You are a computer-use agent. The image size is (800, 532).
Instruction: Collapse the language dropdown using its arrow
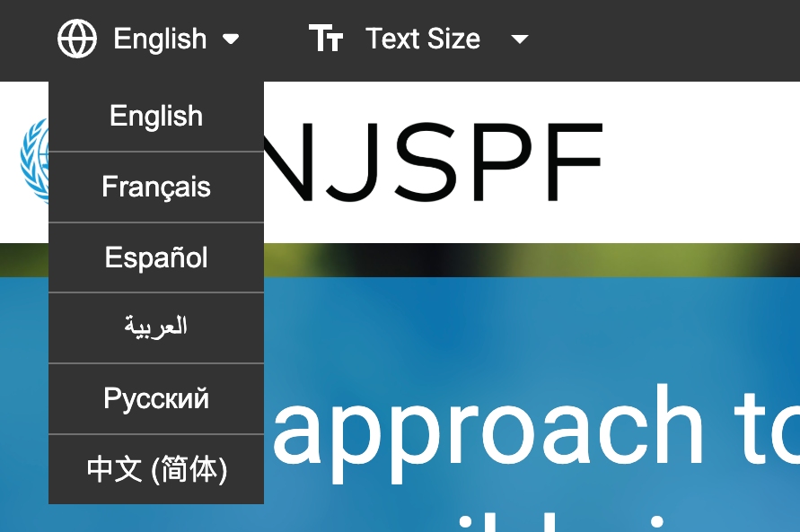click(x=231, y=39)
